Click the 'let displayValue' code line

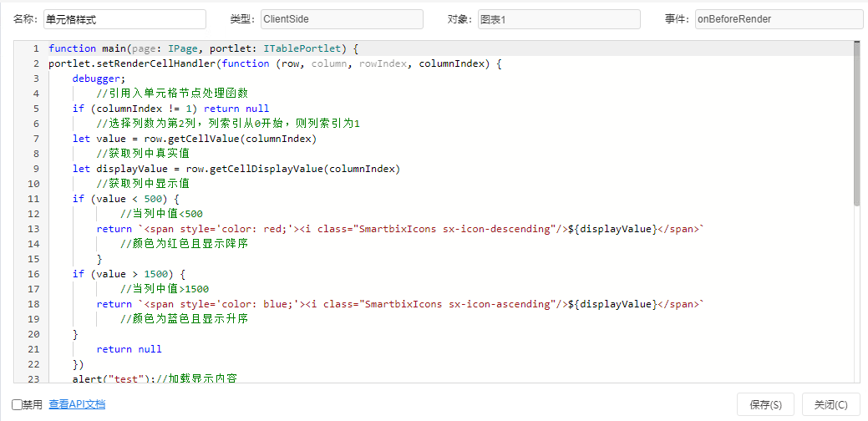[236, 169]
